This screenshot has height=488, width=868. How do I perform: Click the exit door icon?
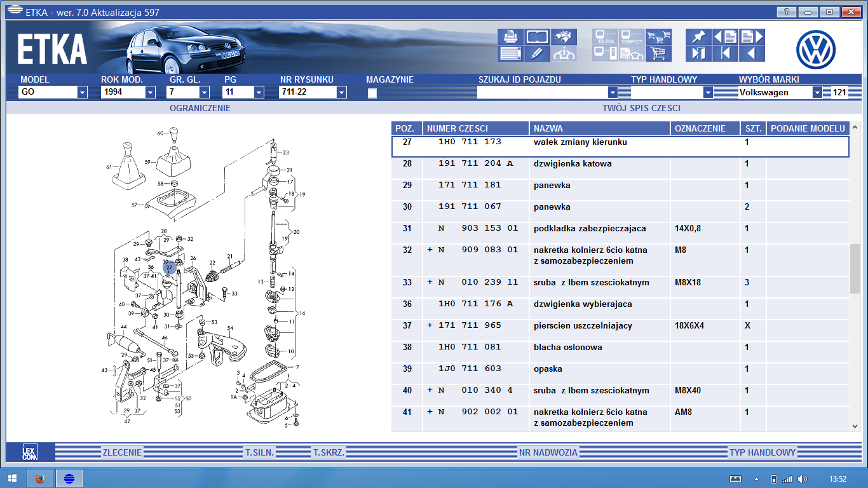[x=698, y=53]
